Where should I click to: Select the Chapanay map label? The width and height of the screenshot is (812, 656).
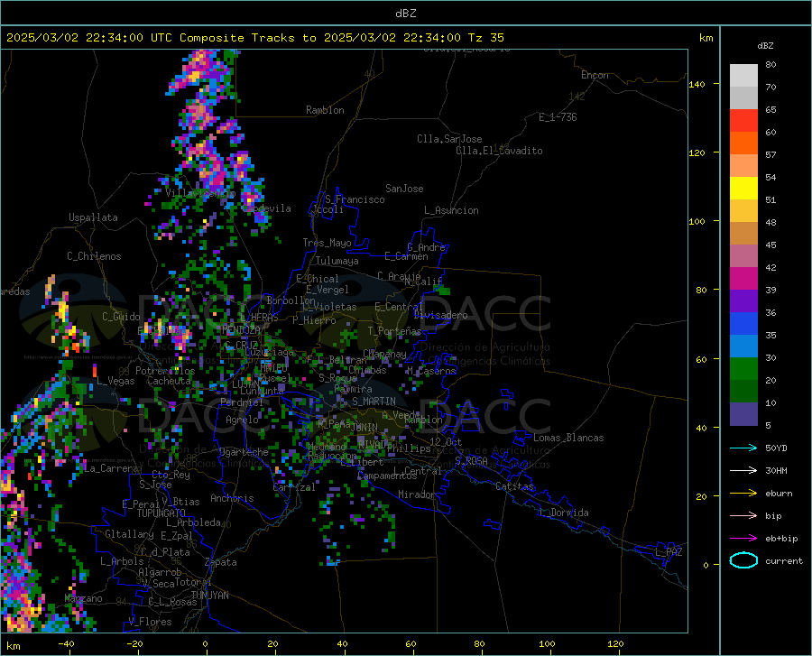tap(384, 354)
